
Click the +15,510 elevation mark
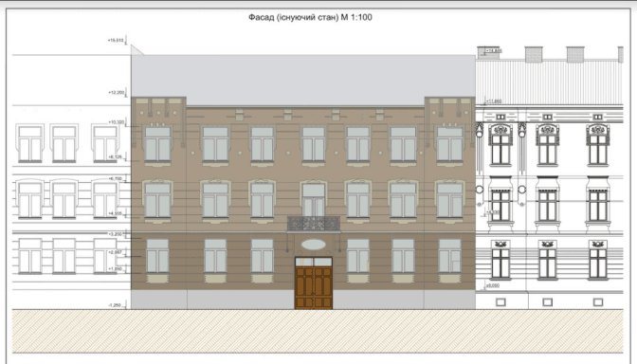(x=116, y=40)
